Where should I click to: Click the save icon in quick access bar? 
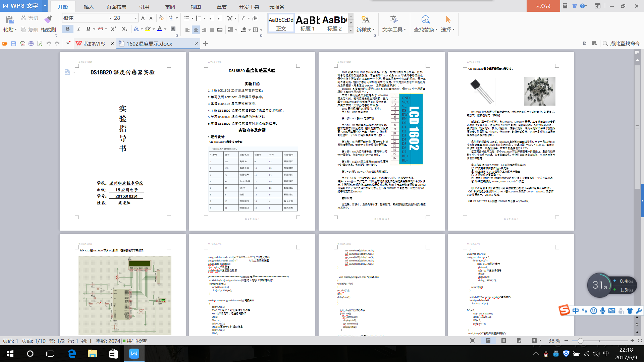point(14,44)
